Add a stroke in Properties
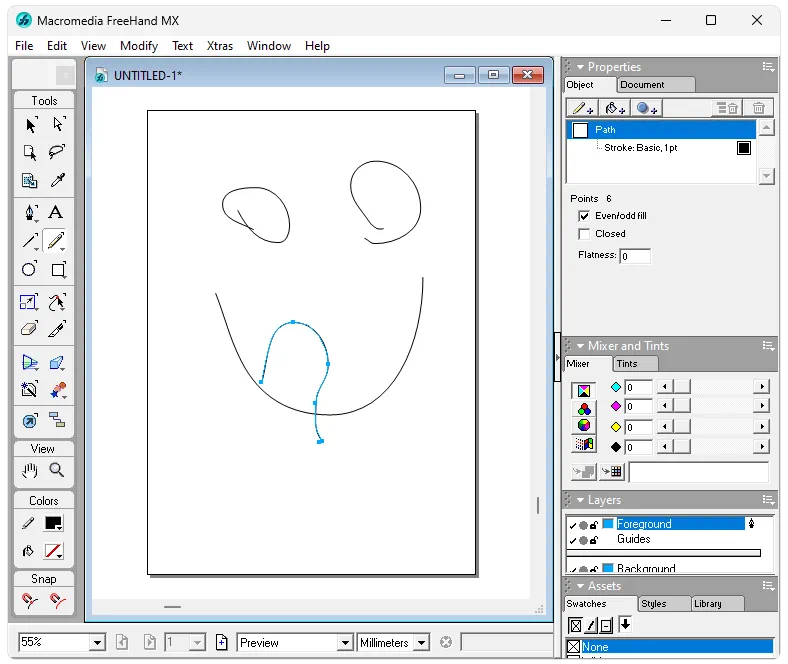This screenshot has width=788, height=664. [x=582, y=108]
